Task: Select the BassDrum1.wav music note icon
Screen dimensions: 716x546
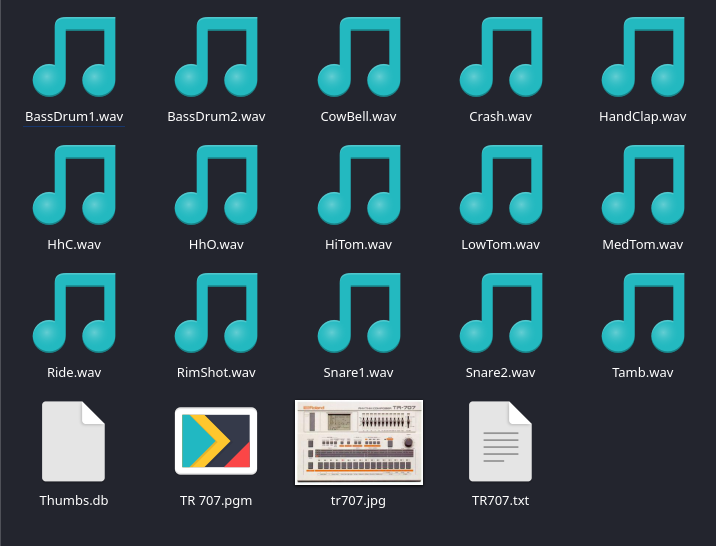Action: click(74, 57)
